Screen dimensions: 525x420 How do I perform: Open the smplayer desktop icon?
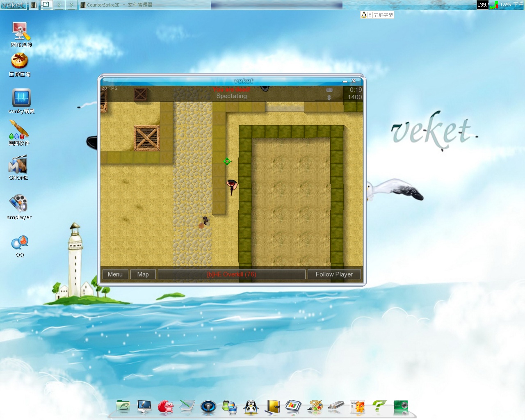tap(19, 207)
